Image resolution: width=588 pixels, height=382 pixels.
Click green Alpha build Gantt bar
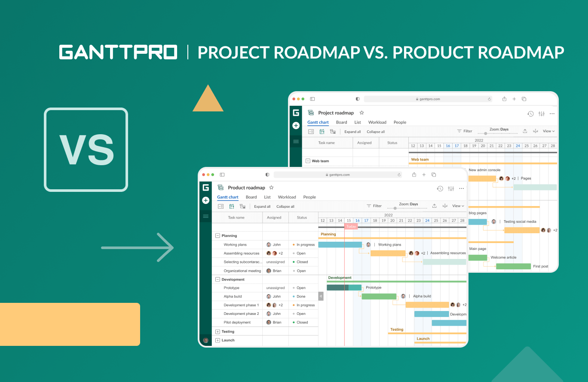(379, 296)
